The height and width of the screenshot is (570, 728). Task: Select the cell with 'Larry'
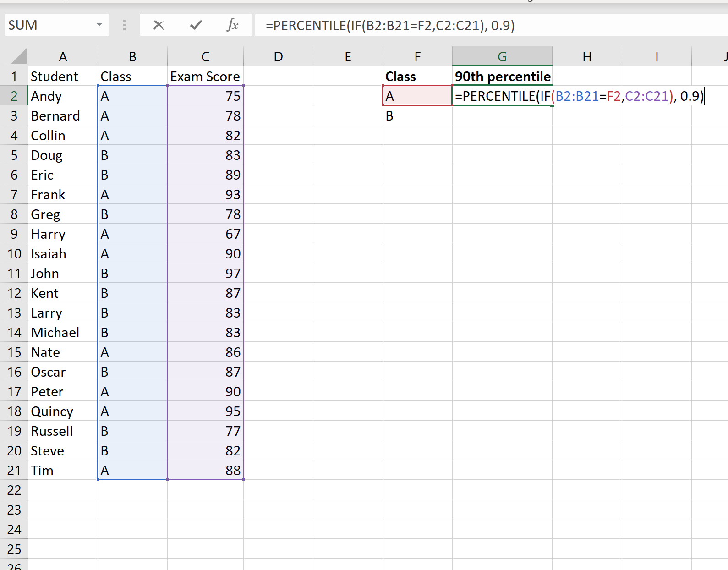63,312
